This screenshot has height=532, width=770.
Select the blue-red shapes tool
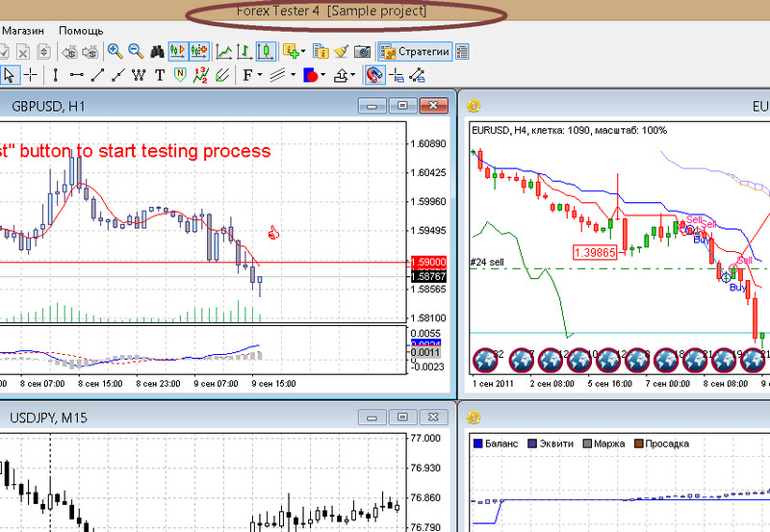[311, 75]
